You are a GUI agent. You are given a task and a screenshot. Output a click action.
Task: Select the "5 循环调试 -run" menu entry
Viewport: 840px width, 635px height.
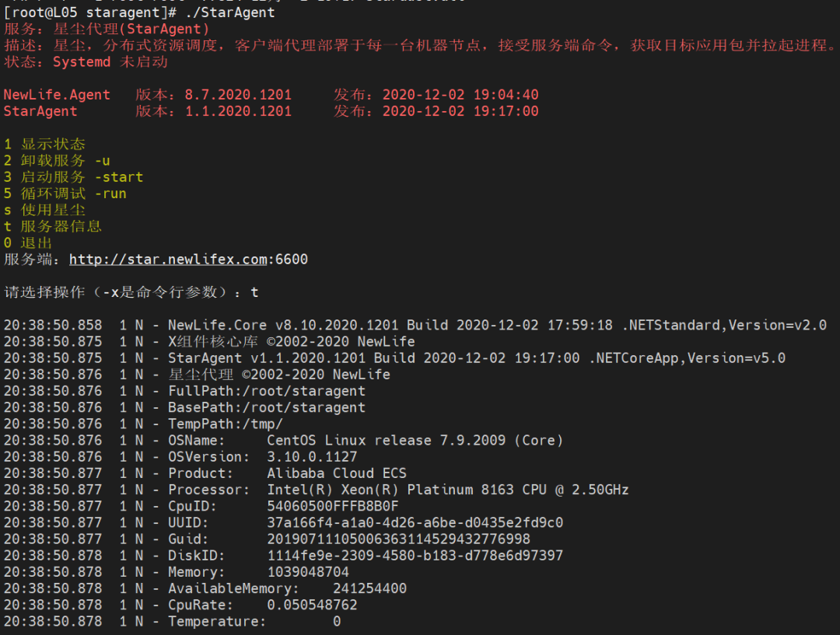tap(65, 194)
